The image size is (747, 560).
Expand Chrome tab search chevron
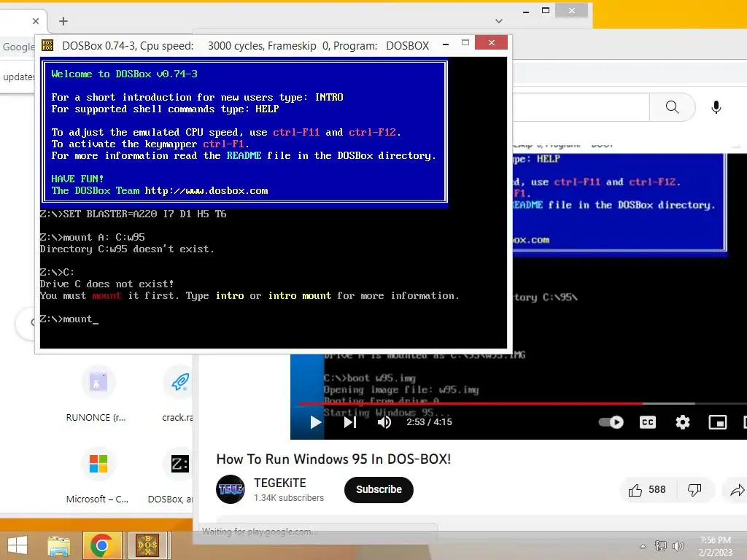coord(499,21)
